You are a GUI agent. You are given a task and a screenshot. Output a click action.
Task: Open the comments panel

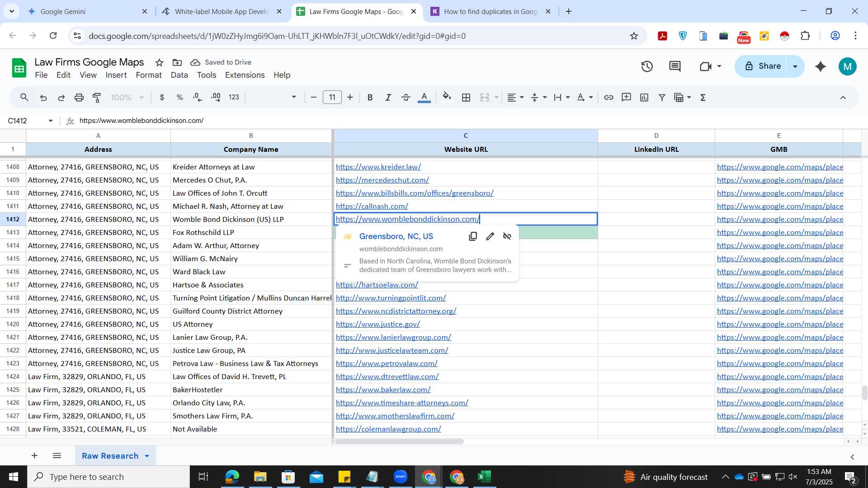675,66
